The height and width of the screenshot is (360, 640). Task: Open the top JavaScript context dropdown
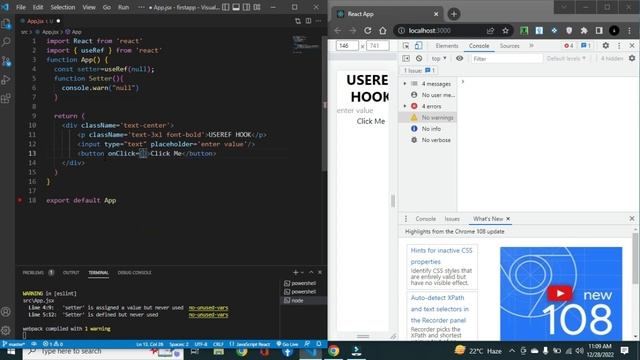tap(439, 58)
